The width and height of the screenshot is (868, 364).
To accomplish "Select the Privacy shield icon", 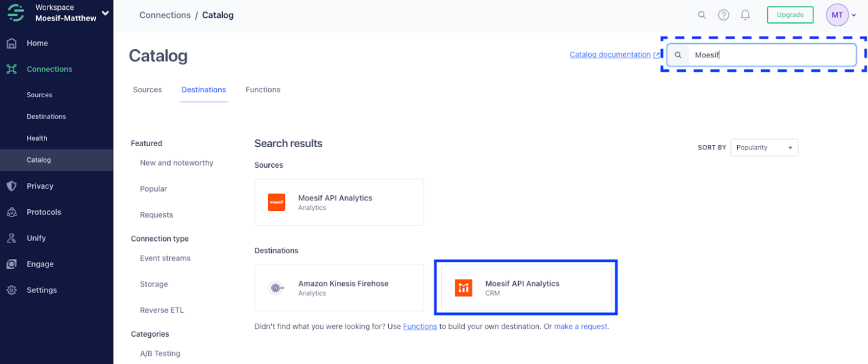I will pos(11,186).
